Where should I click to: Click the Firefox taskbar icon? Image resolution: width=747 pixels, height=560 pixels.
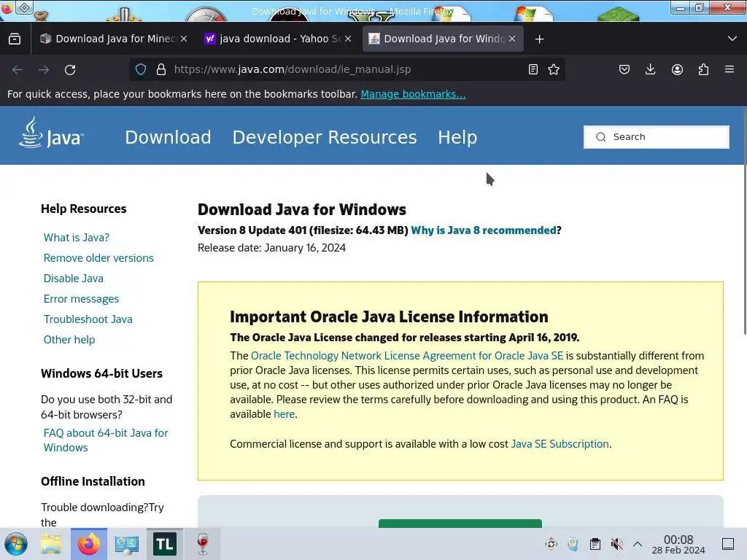point(89,544)
